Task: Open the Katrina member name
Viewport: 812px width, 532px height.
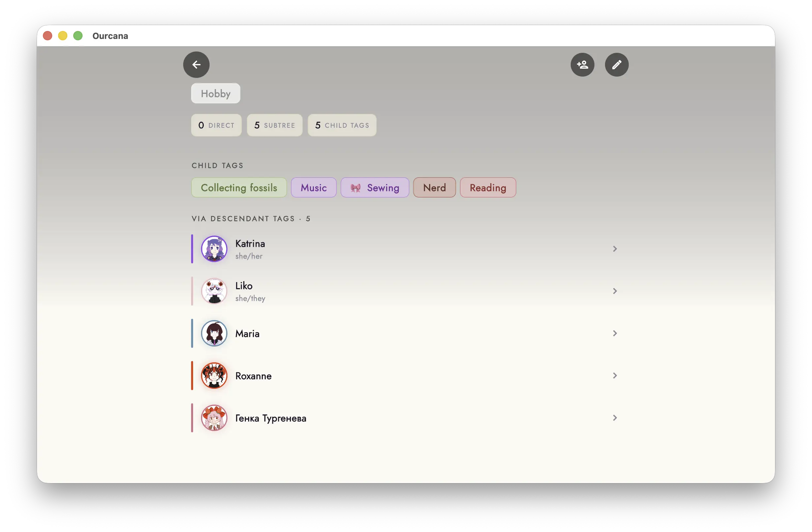Action: coord(250,244)
